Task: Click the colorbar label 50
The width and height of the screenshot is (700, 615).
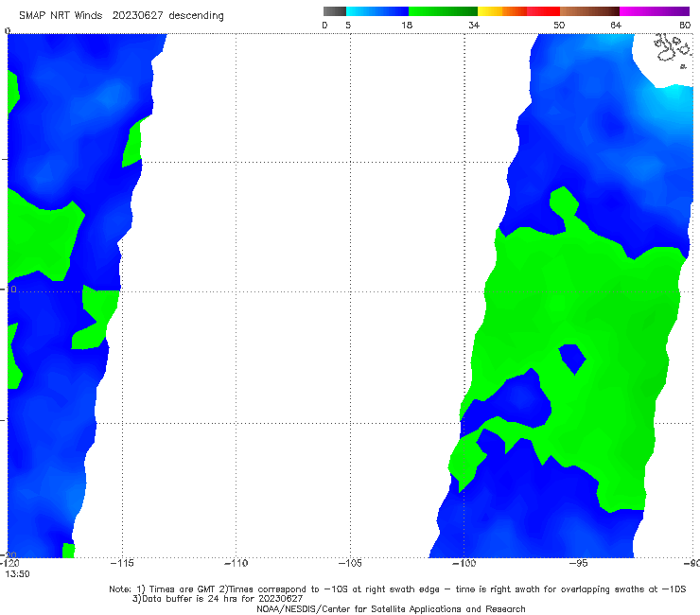Action: [559, 26]
